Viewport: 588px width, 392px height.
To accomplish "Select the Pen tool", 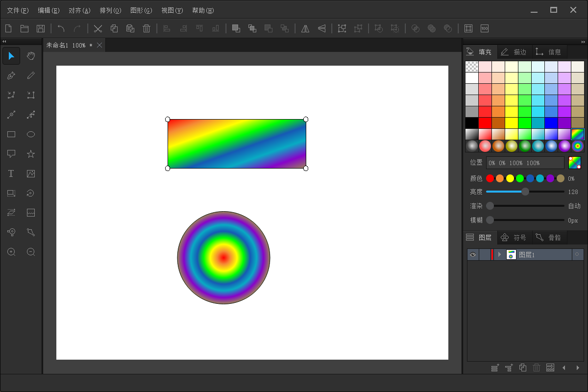I will tap(11, 75).
